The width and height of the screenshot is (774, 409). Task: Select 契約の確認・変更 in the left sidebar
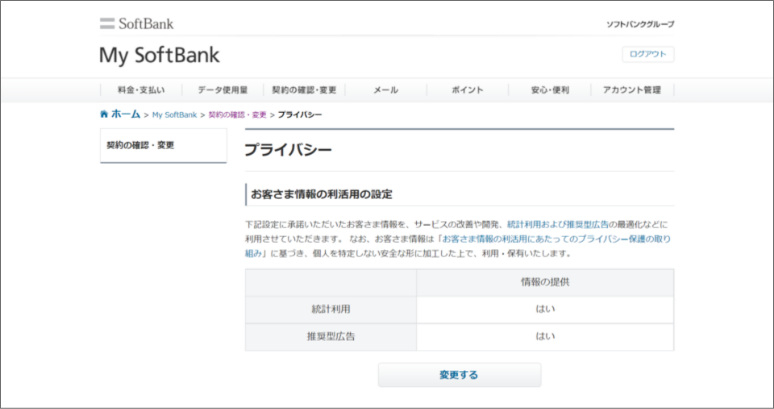click(x=141, y=145)
